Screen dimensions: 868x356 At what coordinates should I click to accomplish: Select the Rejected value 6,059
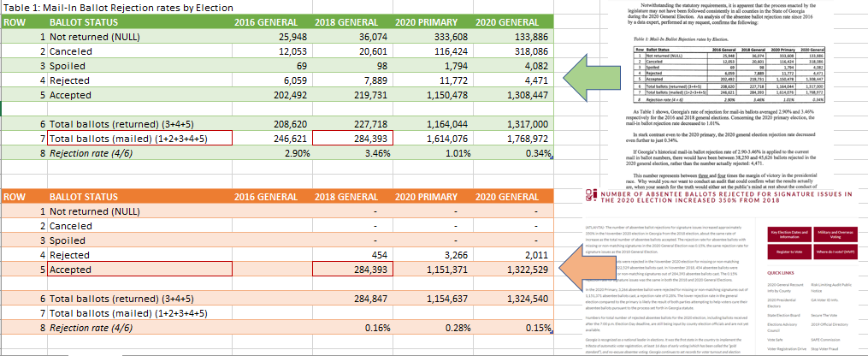tap(272, 80)
